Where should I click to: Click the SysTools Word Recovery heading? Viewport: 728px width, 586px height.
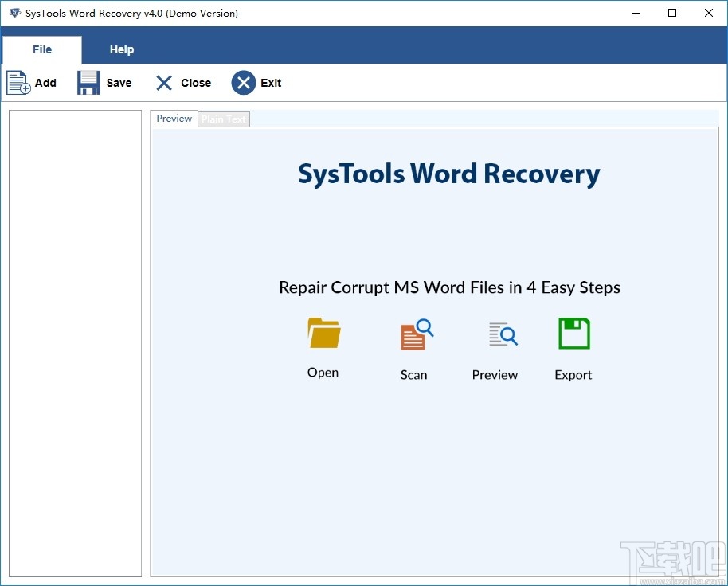click(x=448, y=174)
